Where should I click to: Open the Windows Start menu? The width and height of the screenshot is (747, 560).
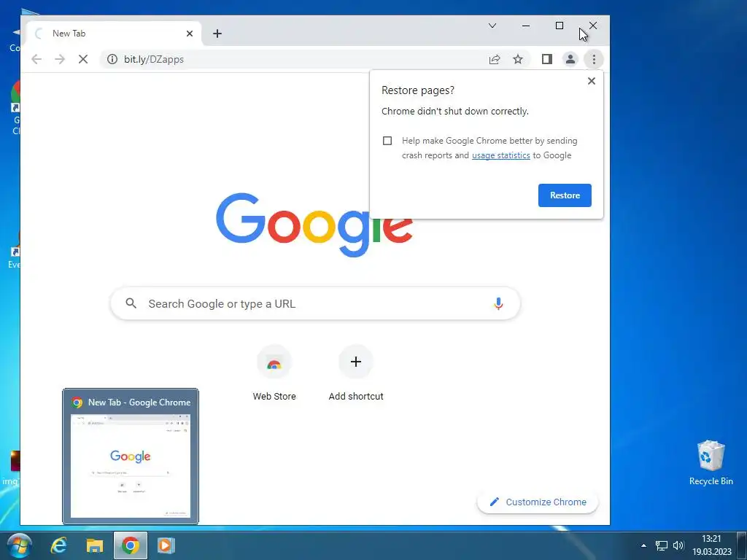pos(20,545)
